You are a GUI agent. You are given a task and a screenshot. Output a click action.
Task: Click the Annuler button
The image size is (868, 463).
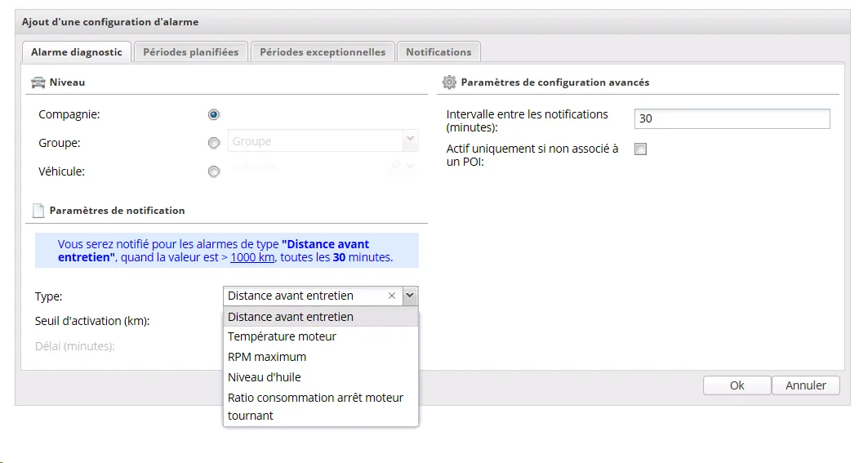[805, 385]
